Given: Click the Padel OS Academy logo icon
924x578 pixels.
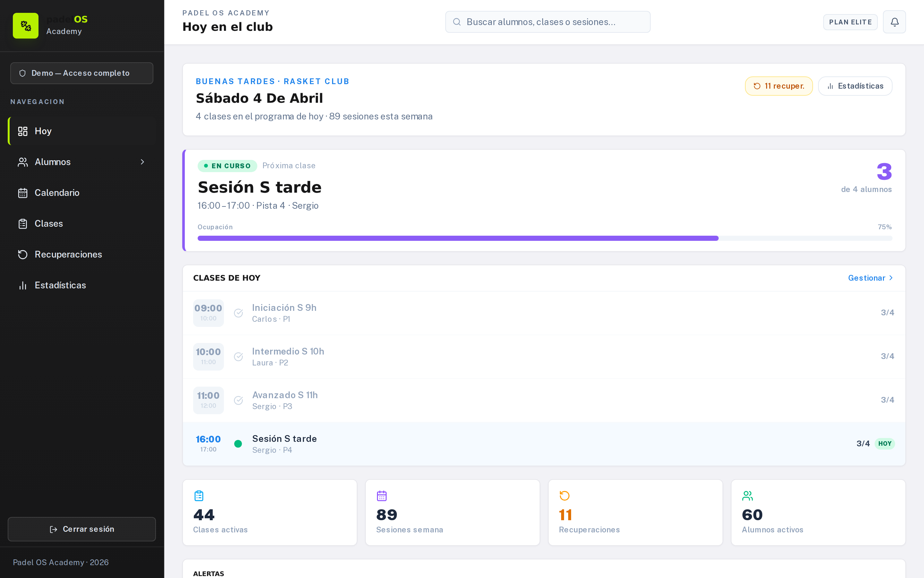Looking at the screenshot, I should tap(26, 26).
